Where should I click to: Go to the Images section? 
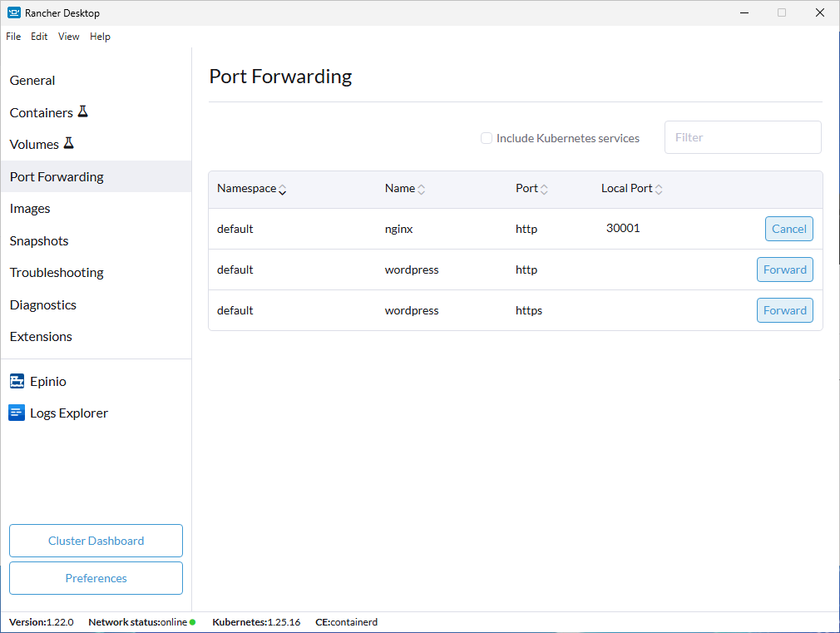pos(30,209)
